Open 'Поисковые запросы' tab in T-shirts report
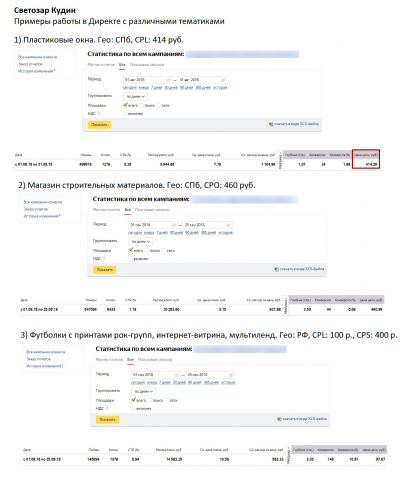Screen dimensions: 411x480 point(155,360)
